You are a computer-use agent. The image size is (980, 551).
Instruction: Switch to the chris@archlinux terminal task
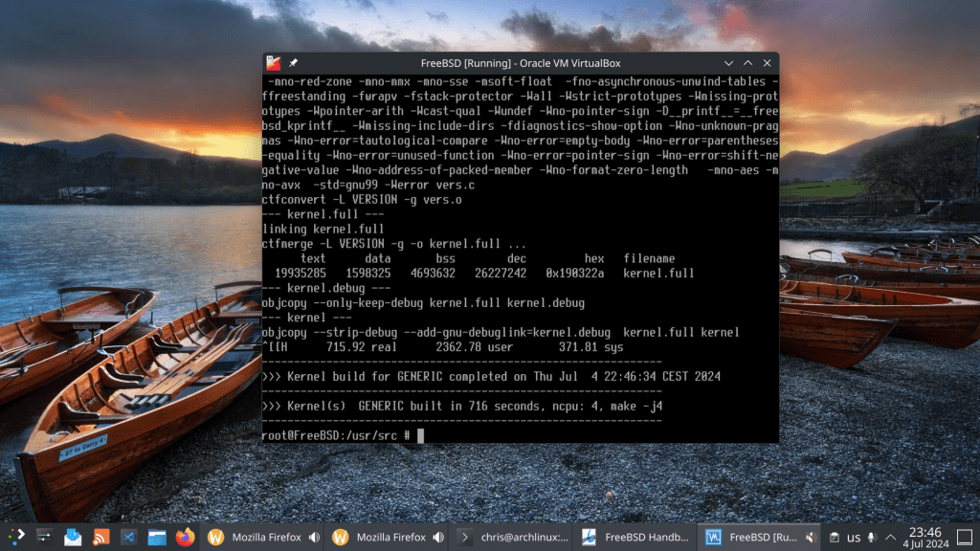tap(512, 537)
